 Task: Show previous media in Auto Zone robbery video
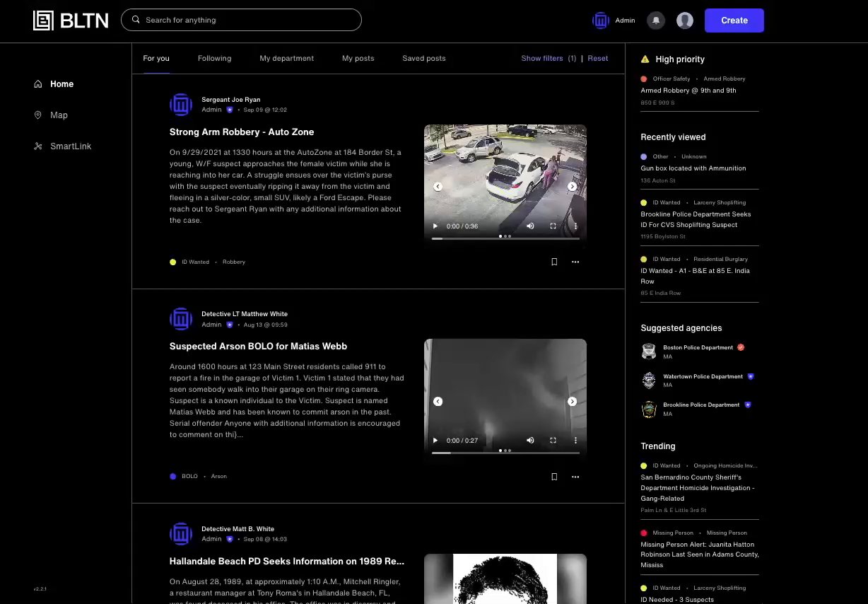[x=438, y=187]
